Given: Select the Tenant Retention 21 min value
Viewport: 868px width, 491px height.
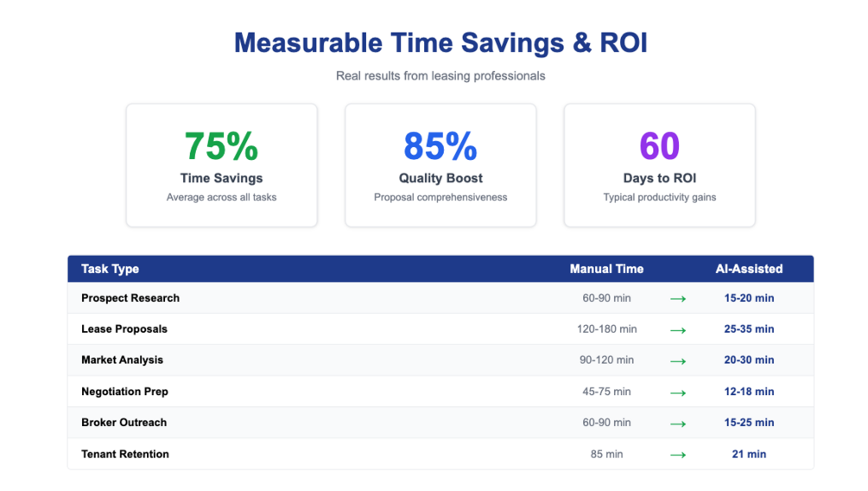Looking at the screenshot, I should 749,454.
